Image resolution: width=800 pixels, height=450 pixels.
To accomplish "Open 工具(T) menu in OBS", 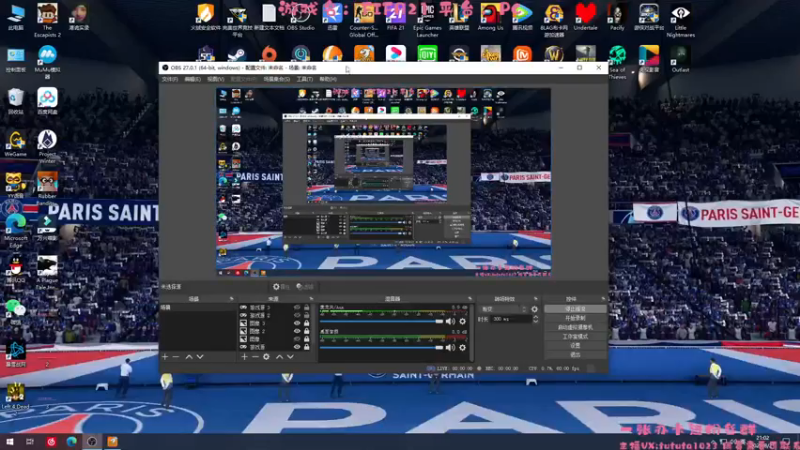I will click(x=305, y=79).
